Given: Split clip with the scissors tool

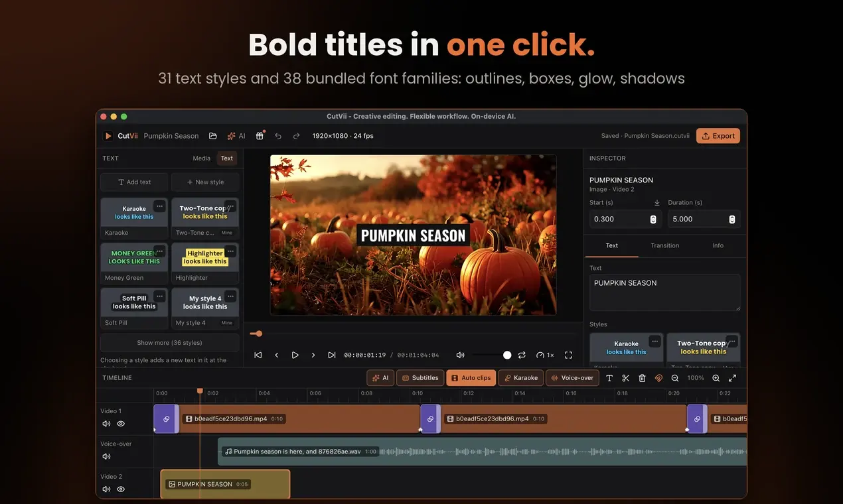Looking at the screenshot, I should (x=625, y=378).
